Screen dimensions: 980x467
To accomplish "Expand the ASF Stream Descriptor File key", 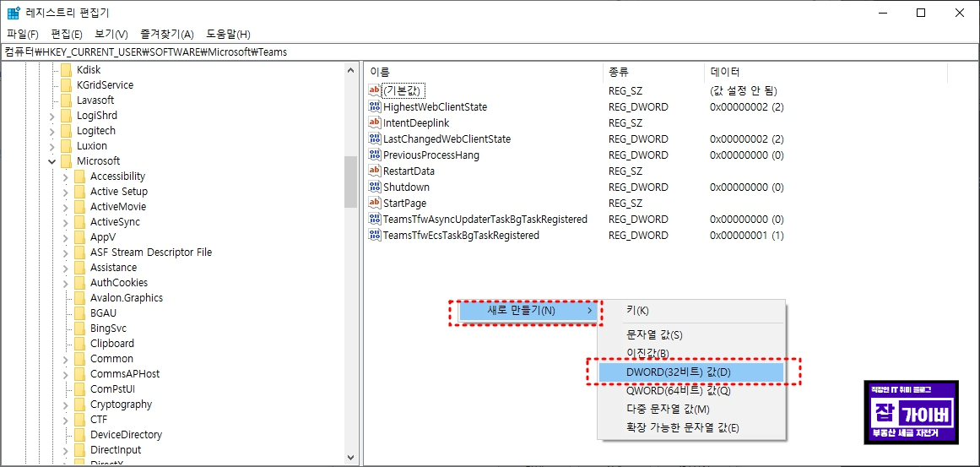I will tap(66, 253).
